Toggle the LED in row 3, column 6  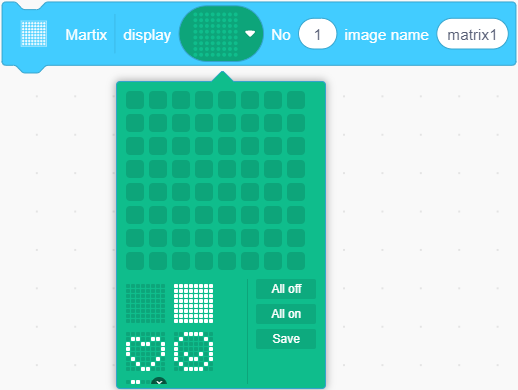250,146
